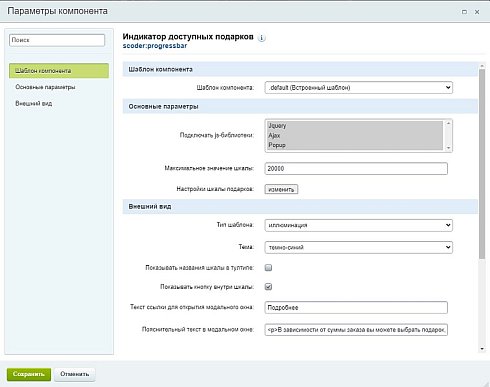Click the explanatory modal text field
The image size is (490, 387).
click(x=356, y=330)
